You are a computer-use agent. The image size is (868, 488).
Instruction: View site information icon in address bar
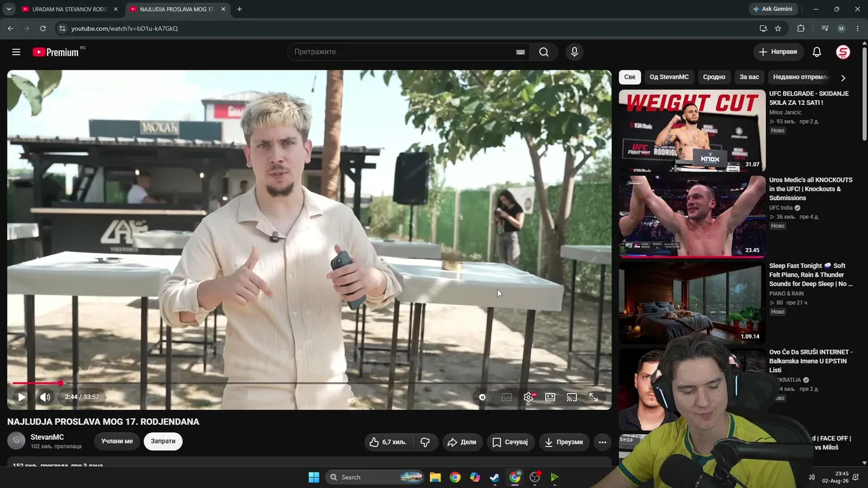coord(62,28)
